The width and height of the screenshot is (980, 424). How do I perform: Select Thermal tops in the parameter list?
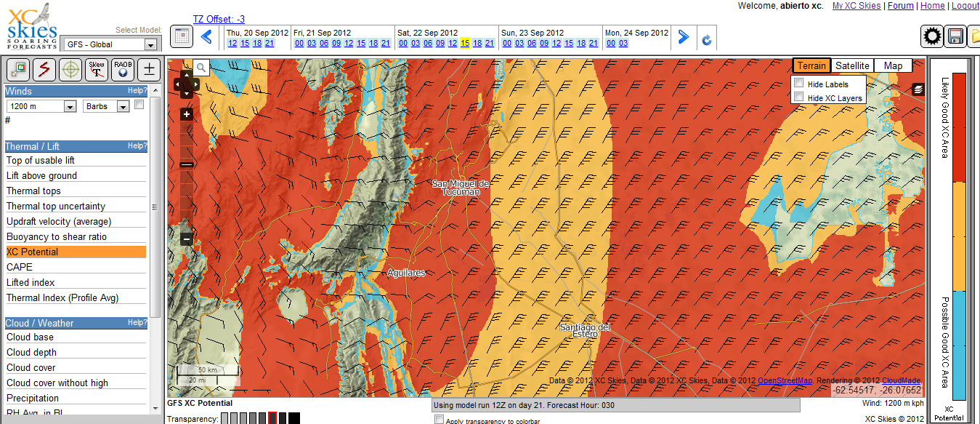click(x=33, y=191)
